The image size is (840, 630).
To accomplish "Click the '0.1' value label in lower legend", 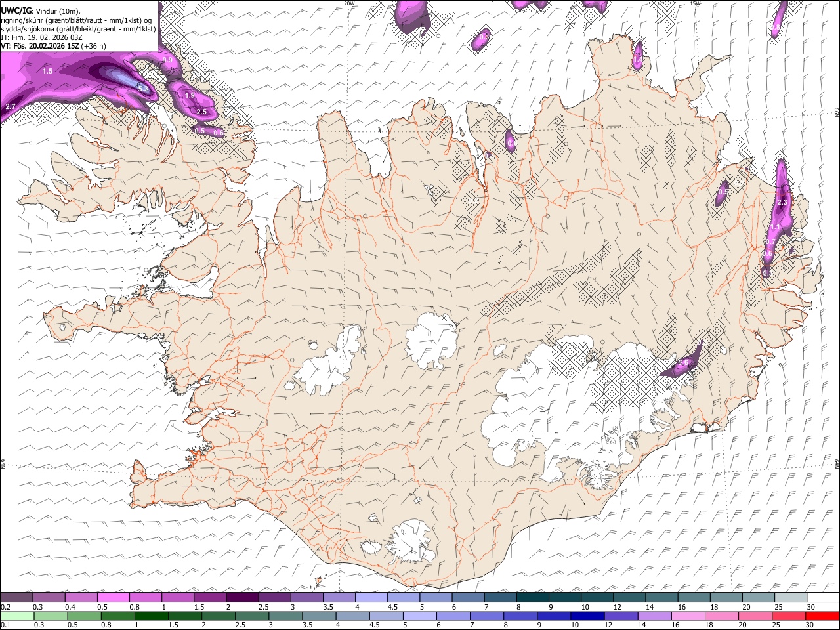I will point(5,625).
